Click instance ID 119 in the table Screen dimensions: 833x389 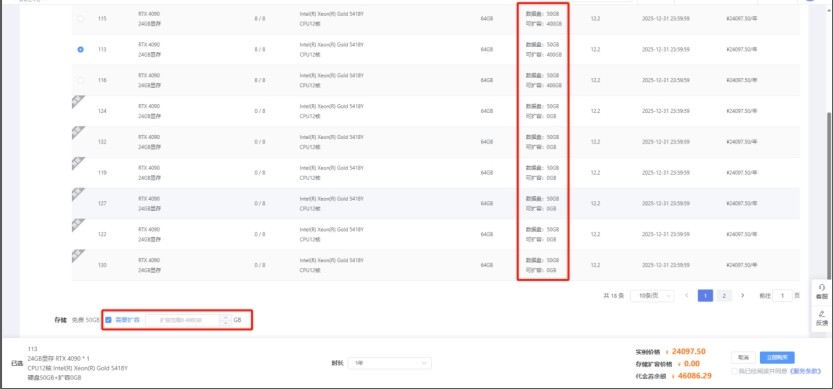[102, 173]
